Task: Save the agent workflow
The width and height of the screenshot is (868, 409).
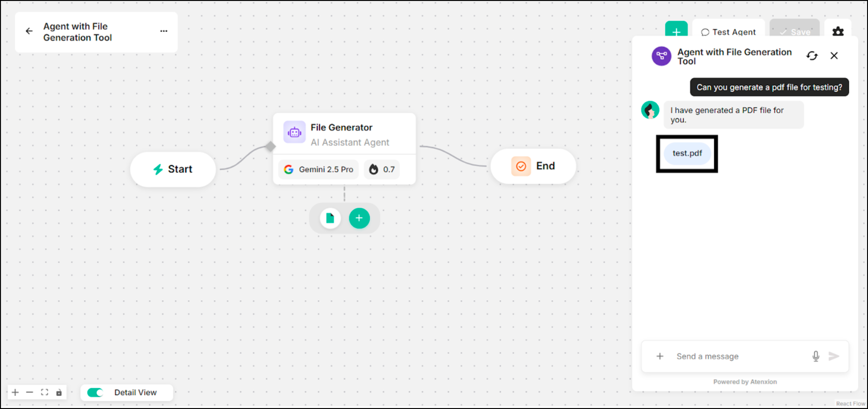Action: 796,32
